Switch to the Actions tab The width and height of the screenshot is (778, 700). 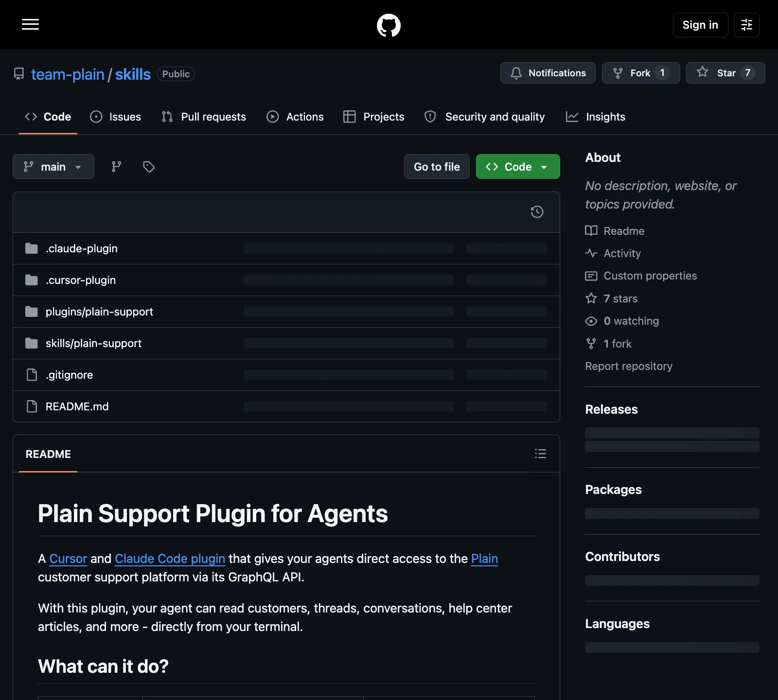click(x=295, y=117)
